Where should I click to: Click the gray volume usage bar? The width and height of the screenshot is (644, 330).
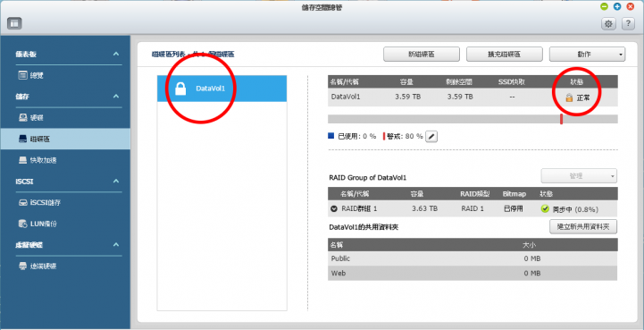[x=473, y=119]
